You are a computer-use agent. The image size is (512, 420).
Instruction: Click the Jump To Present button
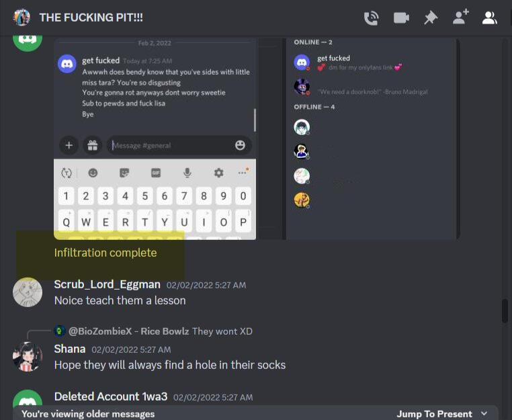pos(434,414)
